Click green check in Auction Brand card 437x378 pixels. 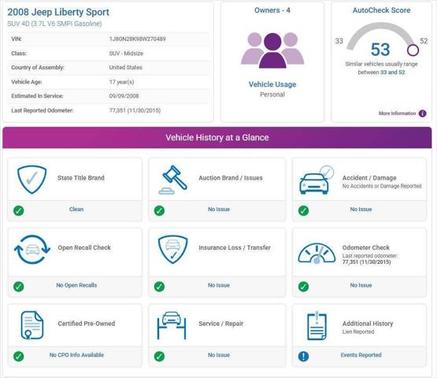point(159,211)
